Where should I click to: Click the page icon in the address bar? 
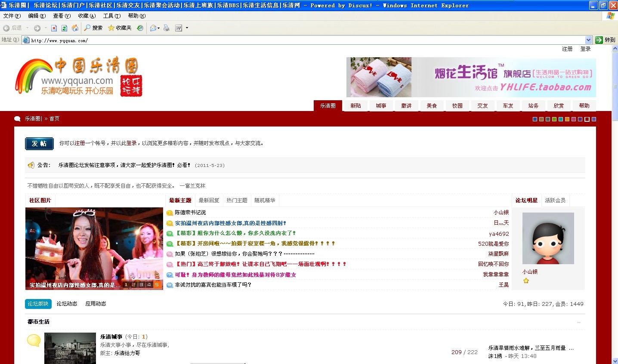26,40
